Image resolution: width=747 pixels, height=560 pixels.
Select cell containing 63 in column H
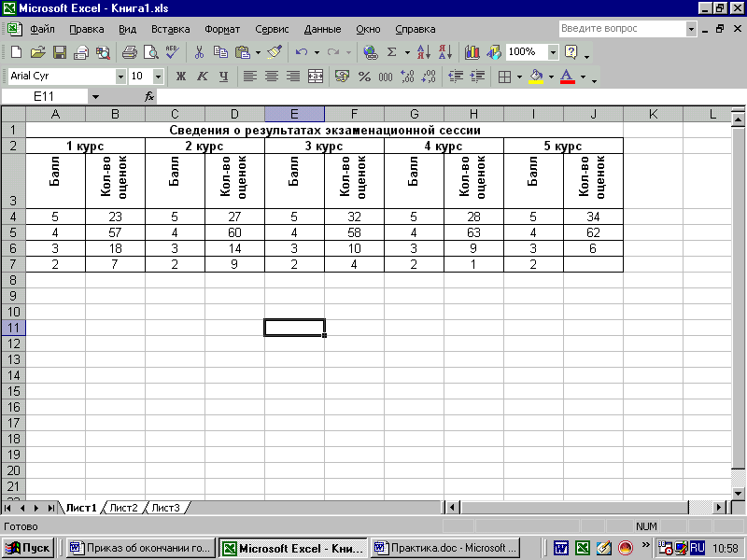click(473, 232)
